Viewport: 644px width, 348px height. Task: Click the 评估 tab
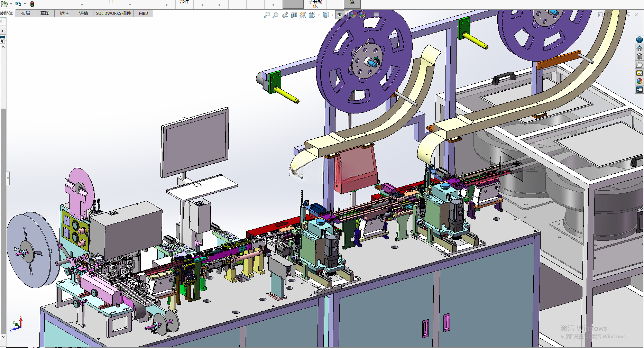pyautogui.click(x=84, y=13)
